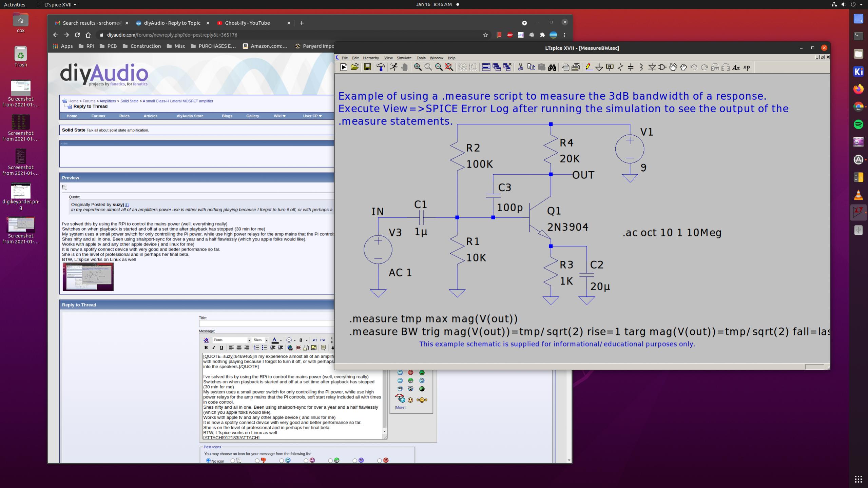This screenshot has height=488, width=868.
Task: Cascade windows using LTspice toolbar icon
Action: (497, 67)
